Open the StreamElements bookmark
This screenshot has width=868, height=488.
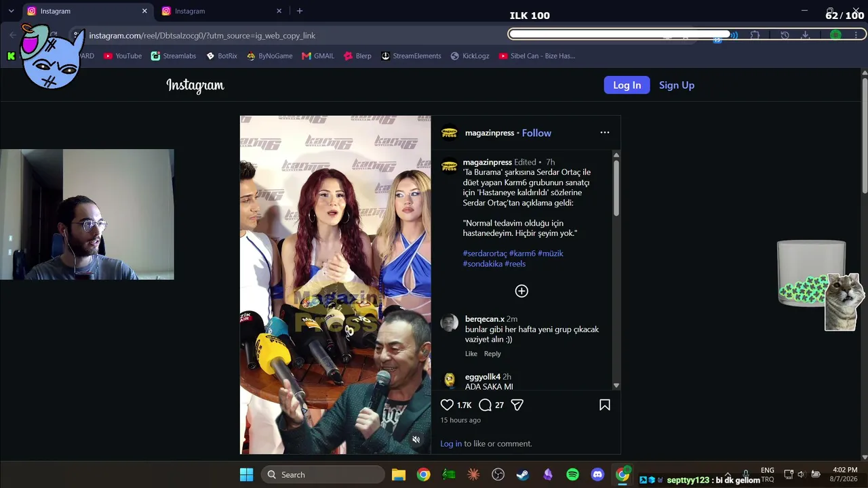[411, 56]
